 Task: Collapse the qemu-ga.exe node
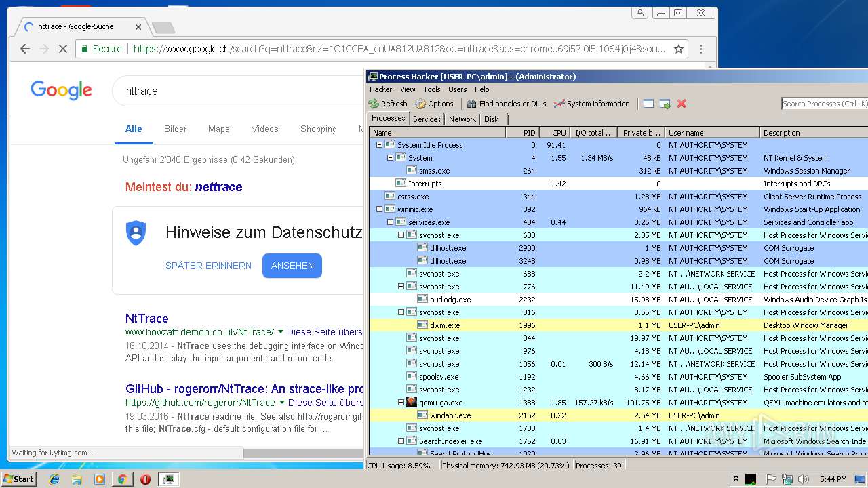point(401,403)
